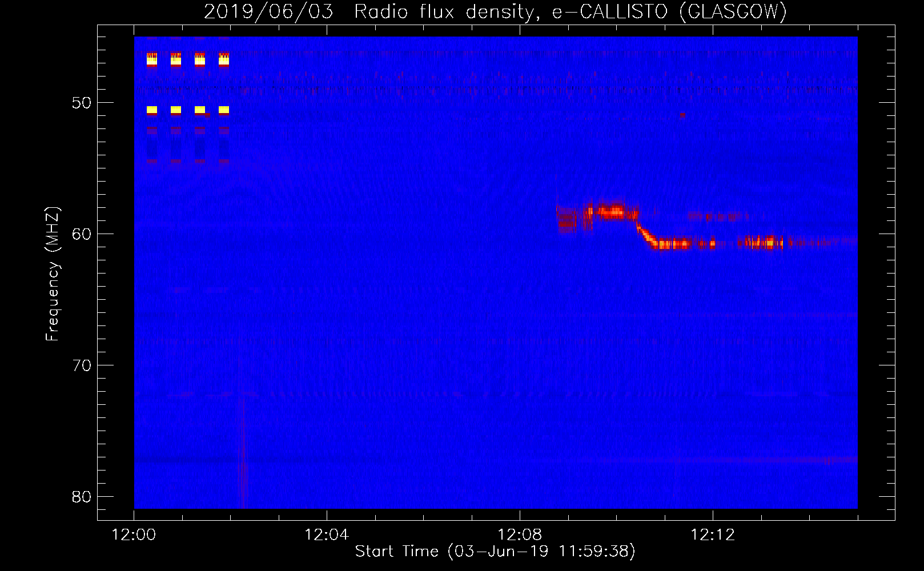Click the 60 MHz frequency tick label
The height and width of the screenshot is (571, 924).
[82, 234]
